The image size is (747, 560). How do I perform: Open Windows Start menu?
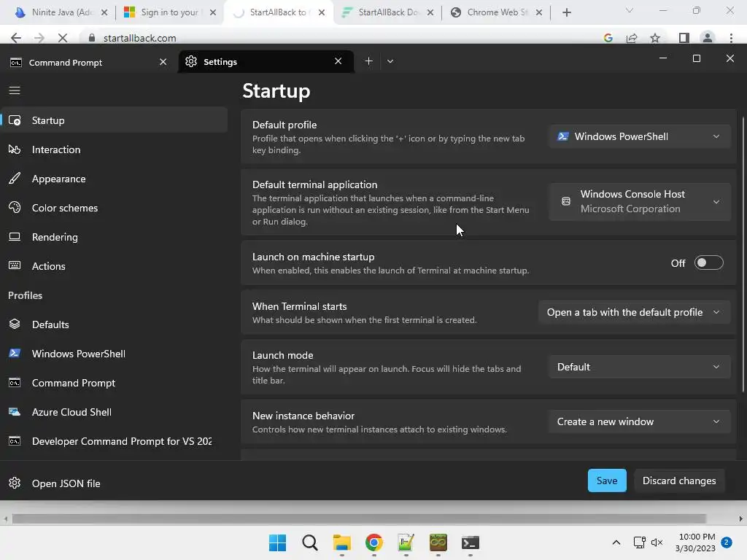[278, 542]
